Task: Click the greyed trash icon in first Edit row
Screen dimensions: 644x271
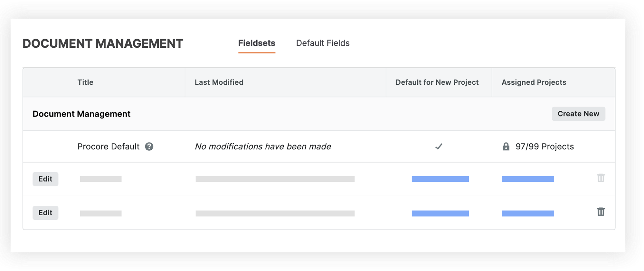Action: 601,178
